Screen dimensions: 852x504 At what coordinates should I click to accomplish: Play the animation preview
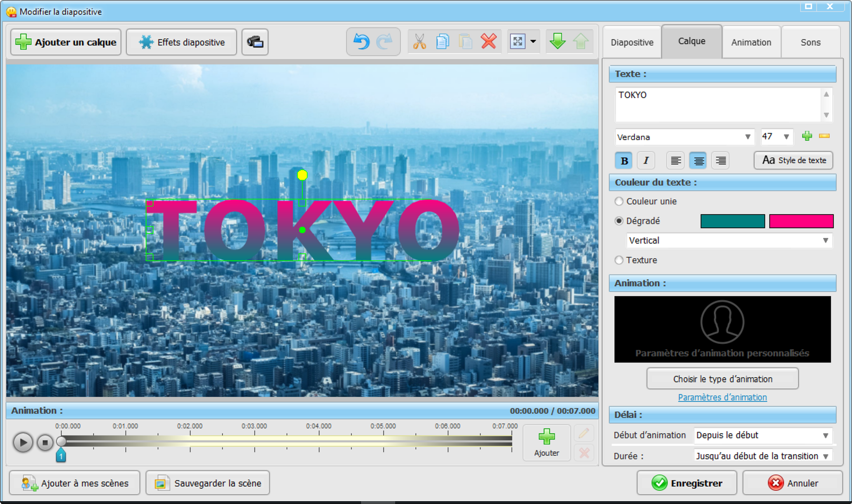23,442
